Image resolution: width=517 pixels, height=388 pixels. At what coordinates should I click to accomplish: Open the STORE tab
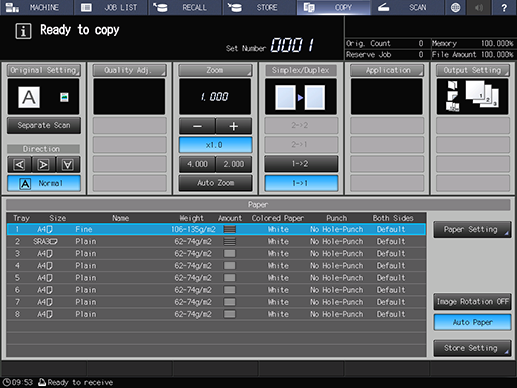click(259, 7)
